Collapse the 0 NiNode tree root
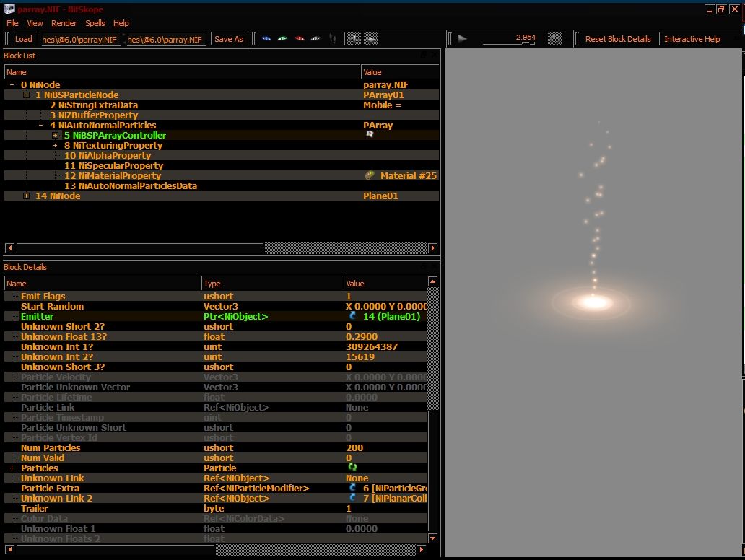 (12, 84)
